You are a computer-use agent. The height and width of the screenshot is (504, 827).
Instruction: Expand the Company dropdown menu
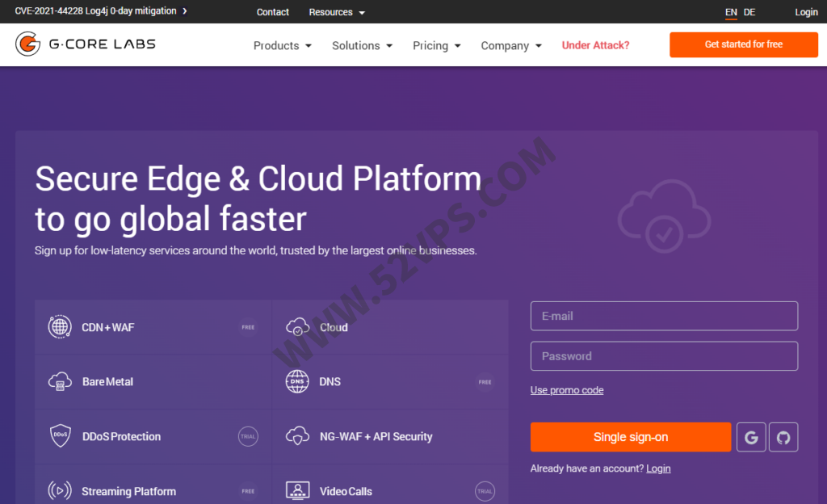[x=511, y=46]
